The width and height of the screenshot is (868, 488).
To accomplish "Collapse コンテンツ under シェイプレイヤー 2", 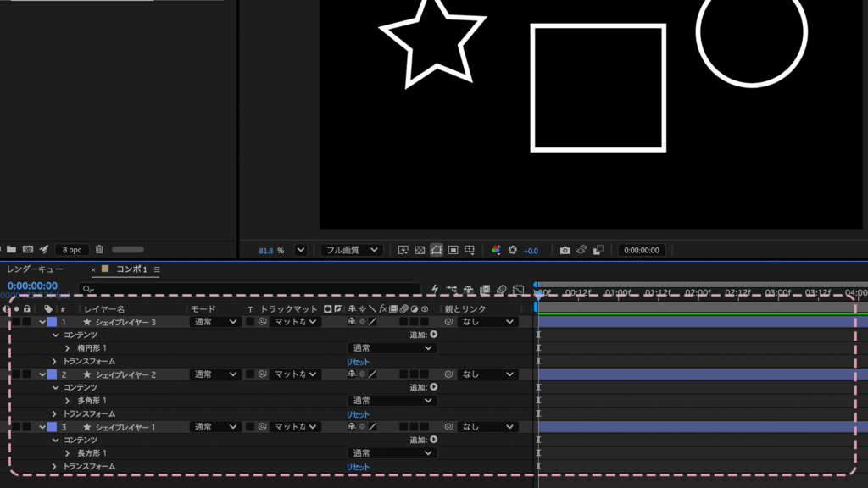I will pos(55,387).
